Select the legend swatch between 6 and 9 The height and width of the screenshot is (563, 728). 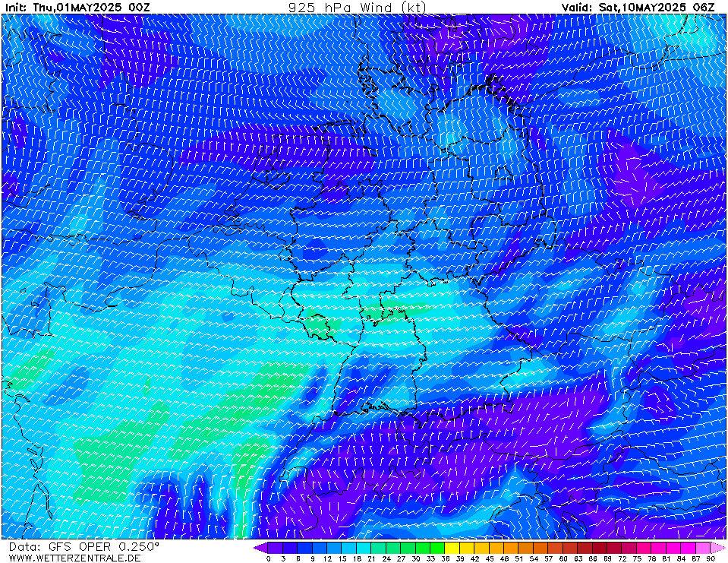pyautogui.click(x=305, y=548)
